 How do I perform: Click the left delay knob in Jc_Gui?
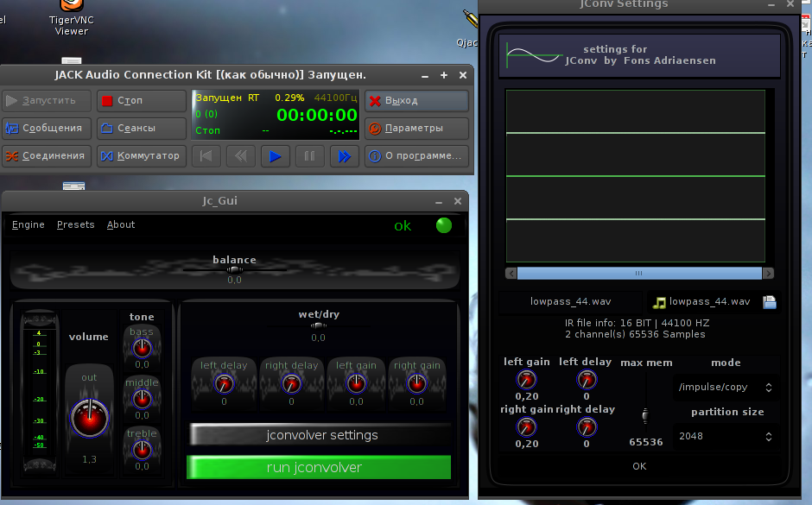[224, 384]
